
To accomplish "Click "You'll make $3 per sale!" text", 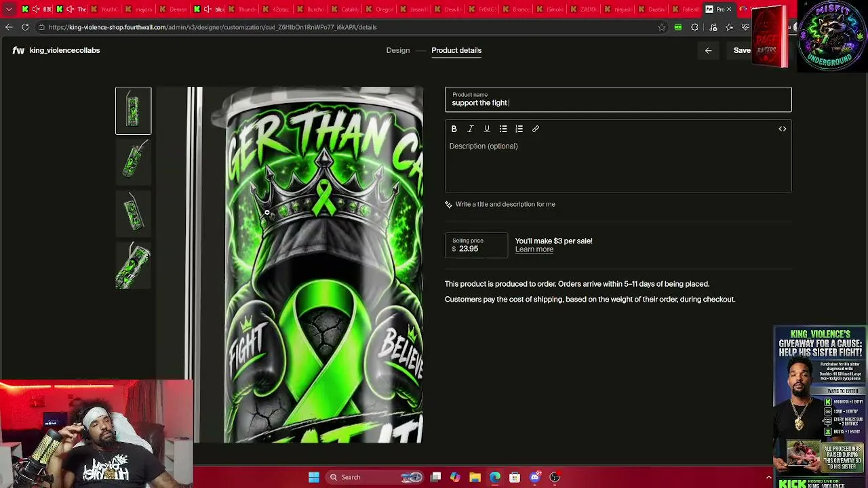I will click(553, 241).
